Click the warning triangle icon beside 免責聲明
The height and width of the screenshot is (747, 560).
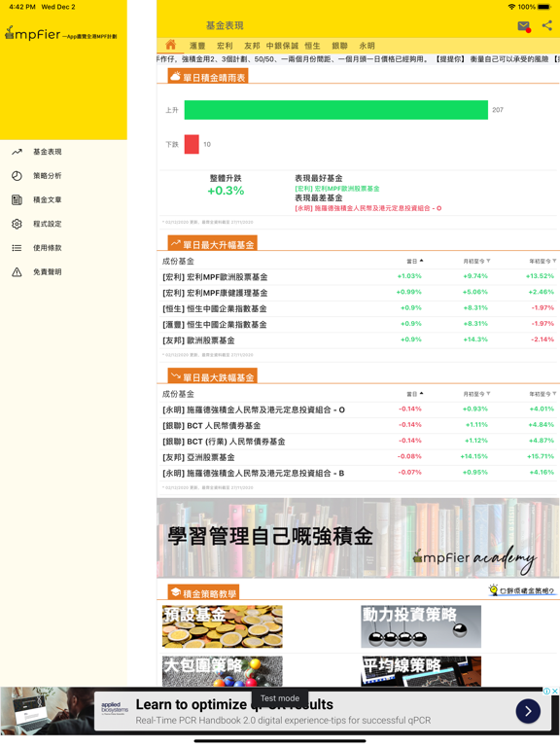tap(17, 272)
